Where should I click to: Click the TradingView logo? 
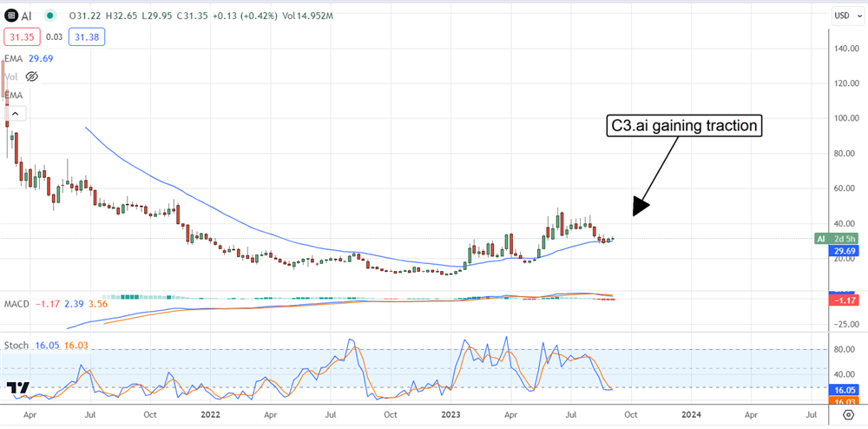(16, 387)
